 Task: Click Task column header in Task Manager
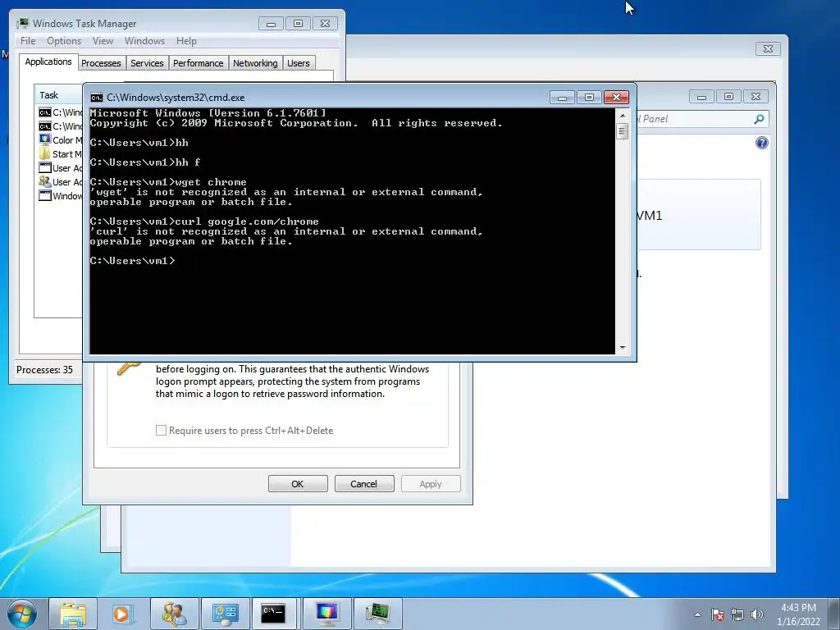click(x=58, y=95)
